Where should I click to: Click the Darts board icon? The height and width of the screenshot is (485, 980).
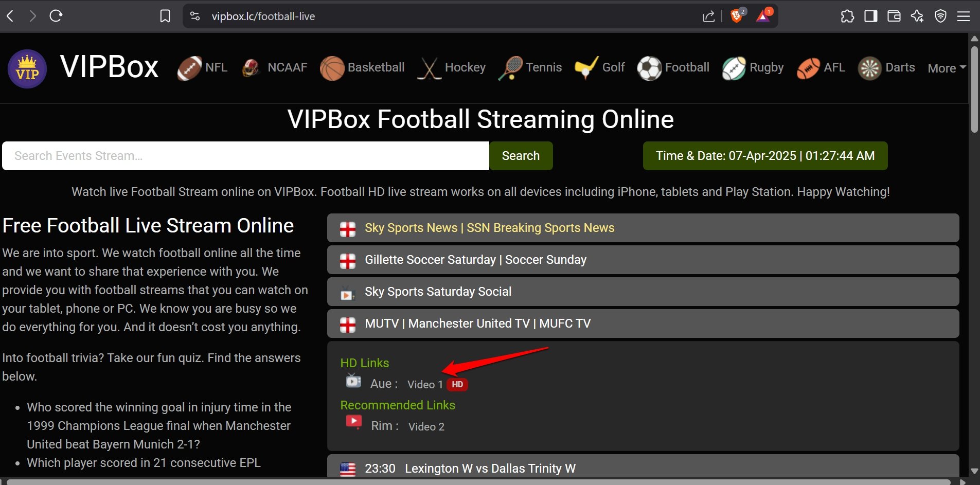pos(870,68)
